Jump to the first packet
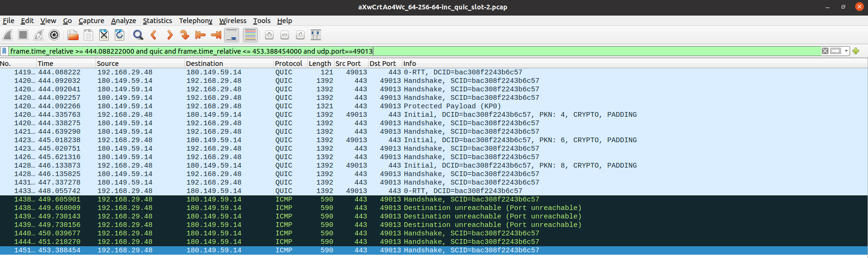This screenshot has width=868, height=258. point(201,35)
